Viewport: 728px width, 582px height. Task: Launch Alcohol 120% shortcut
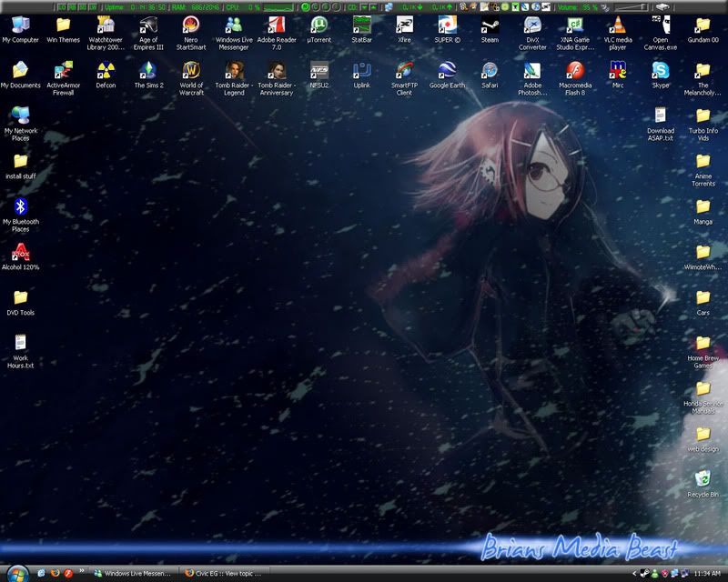point(20,257)
